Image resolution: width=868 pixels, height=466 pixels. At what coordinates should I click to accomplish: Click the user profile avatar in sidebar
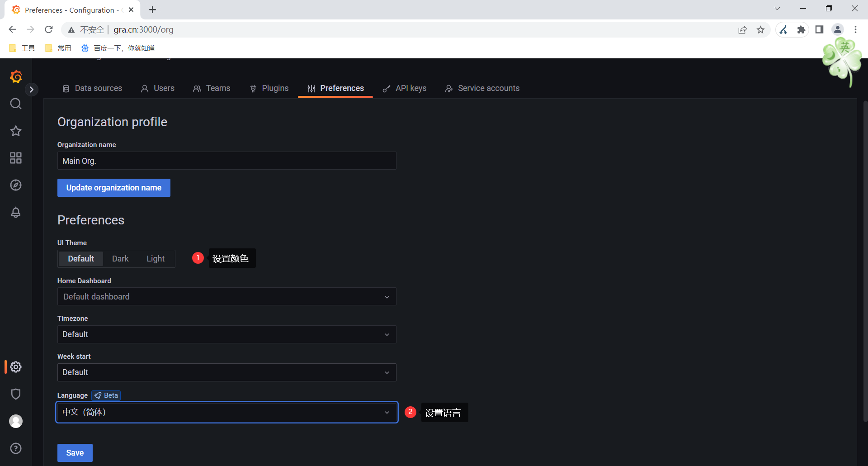[16, 421]
